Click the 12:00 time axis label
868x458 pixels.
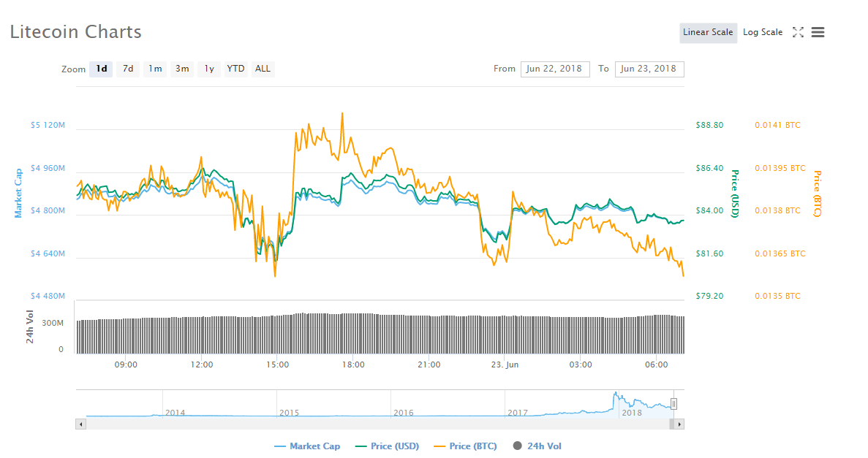[x=202, y=365]
